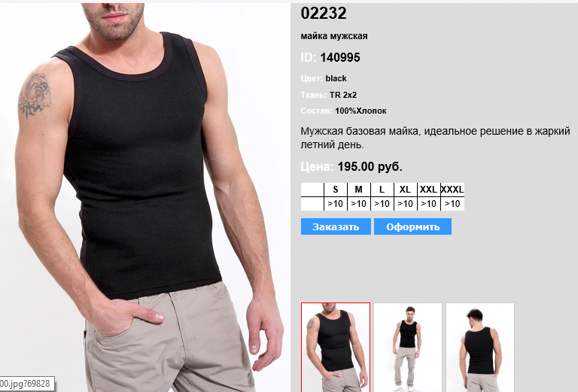
Task: Pick size XXL in table
Action: click(428, 190)
